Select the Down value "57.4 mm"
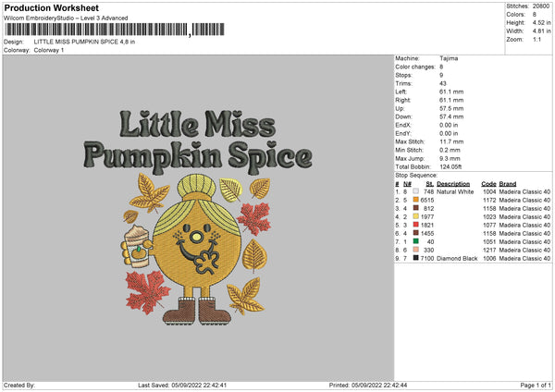 [451, 116]
